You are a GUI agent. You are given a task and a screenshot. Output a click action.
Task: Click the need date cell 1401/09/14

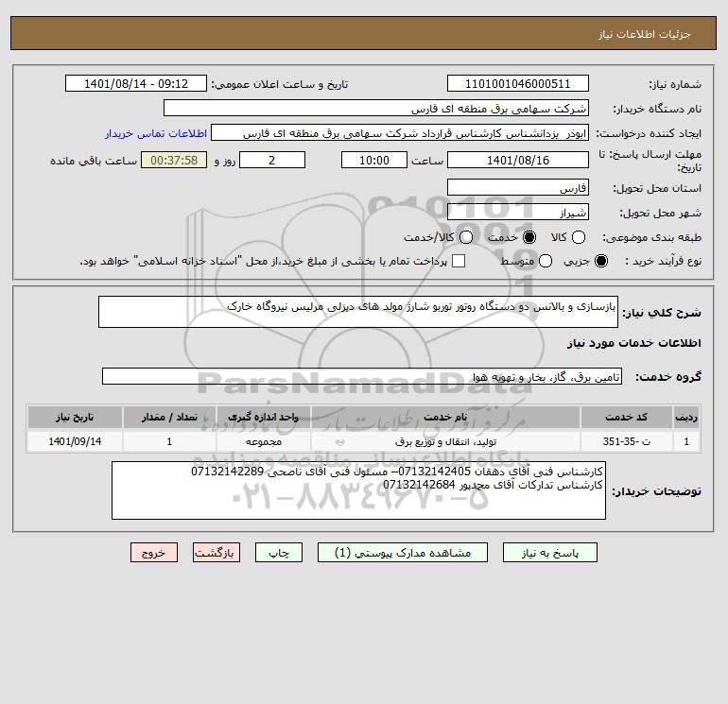[x=75, y=441]
